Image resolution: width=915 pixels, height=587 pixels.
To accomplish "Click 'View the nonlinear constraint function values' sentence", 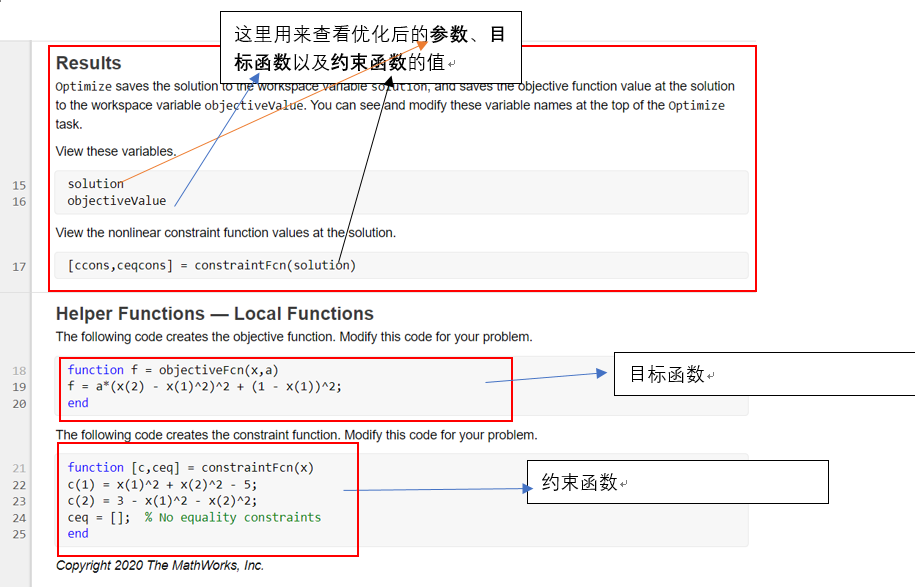I will 225,233.
